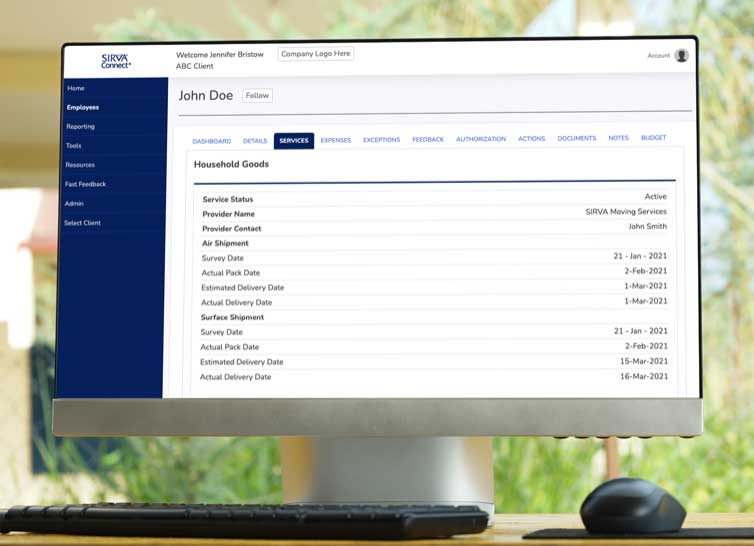
Task: Click the Follow button next to John Doe
Action: click(x=257, y=95)
